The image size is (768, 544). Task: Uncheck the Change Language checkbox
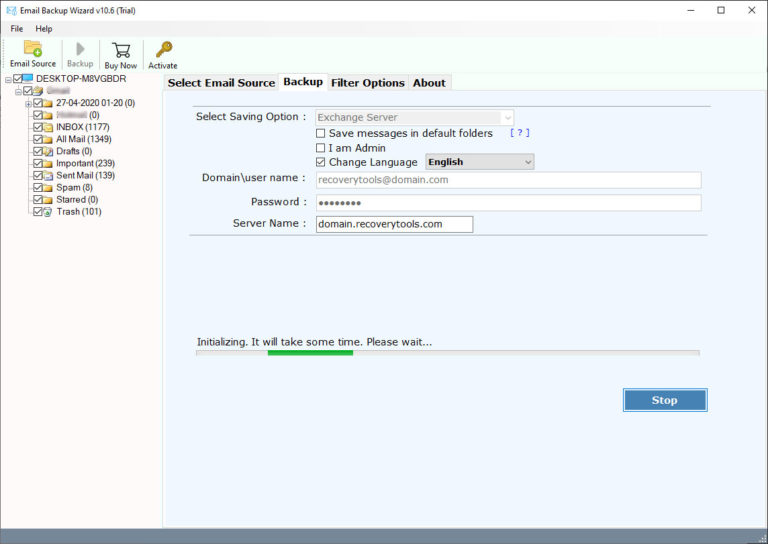(x=320, y=162)
